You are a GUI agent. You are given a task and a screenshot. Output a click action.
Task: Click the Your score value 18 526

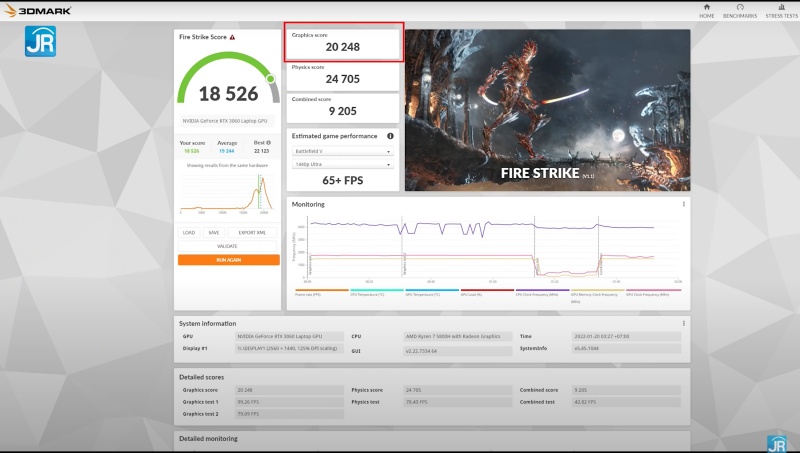[x=191, y=151]
